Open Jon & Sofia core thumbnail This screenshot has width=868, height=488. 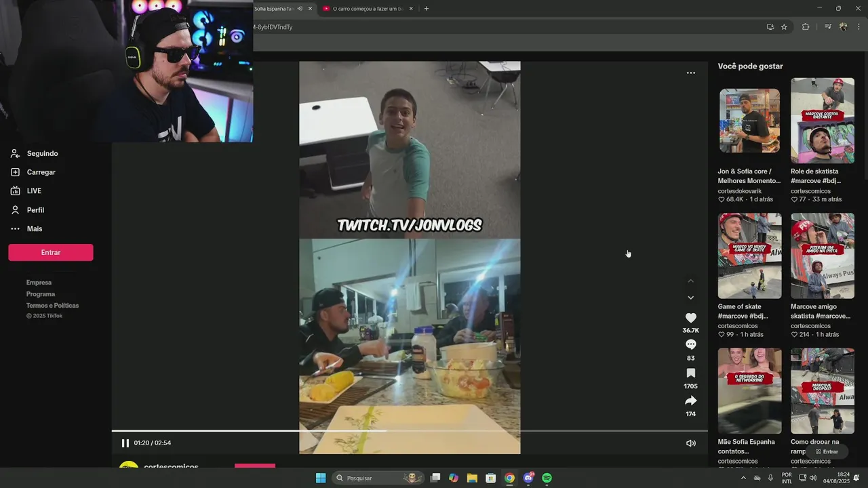(749, 121)
